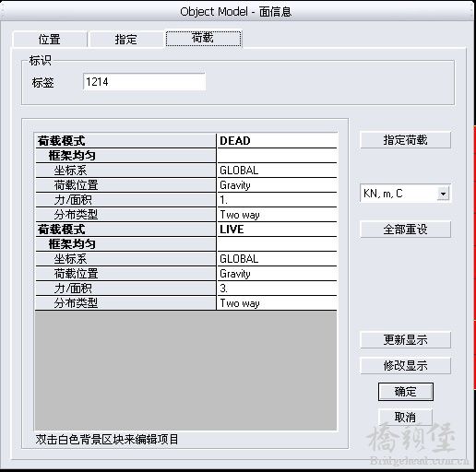Image resolution: width=476 pixels, height=472 pixels.
Task: Switch to the 指定 tab
Action: (126, 40)
